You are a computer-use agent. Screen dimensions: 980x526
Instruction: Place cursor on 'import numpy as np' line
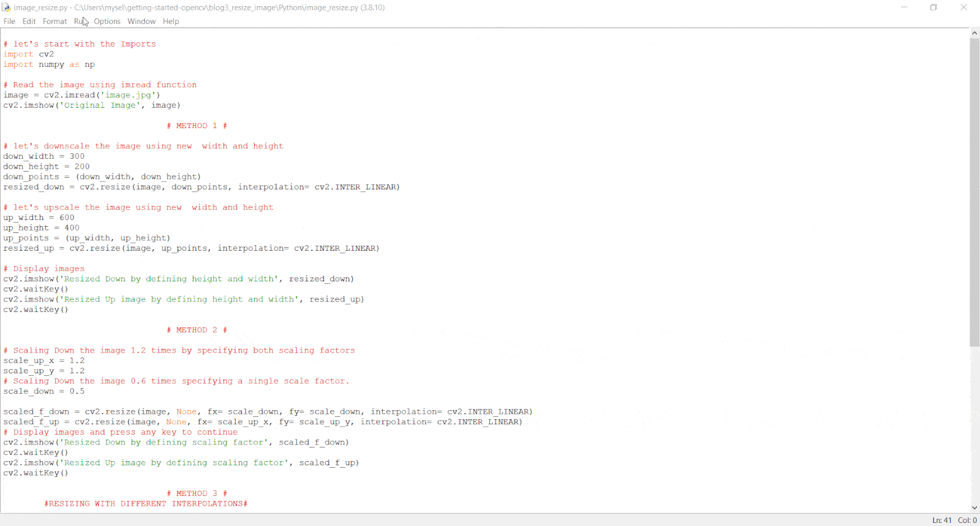[x=49, y=64]
